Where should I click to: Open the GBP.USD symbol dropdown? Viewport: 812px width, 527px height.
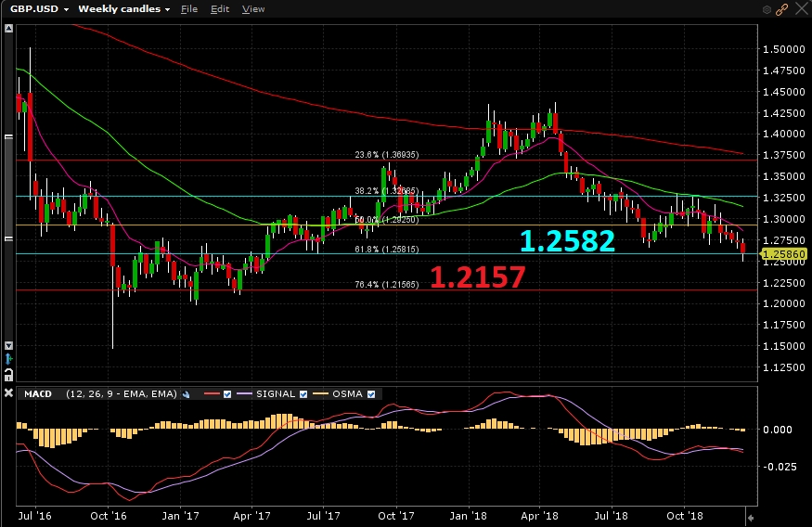(39, 8)
